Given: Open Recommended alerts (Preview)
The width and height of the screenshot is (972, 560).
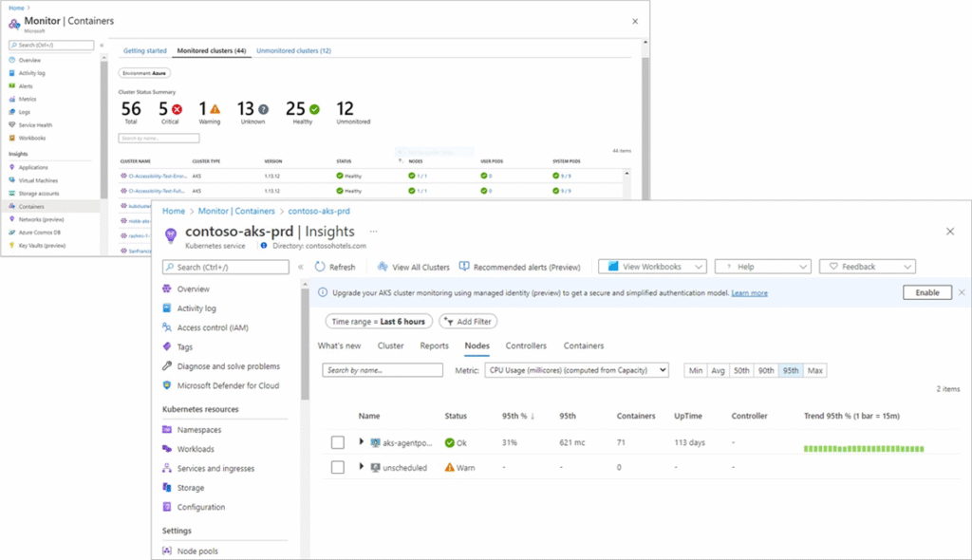Looking at the screenshot, I should coord(519,267).
